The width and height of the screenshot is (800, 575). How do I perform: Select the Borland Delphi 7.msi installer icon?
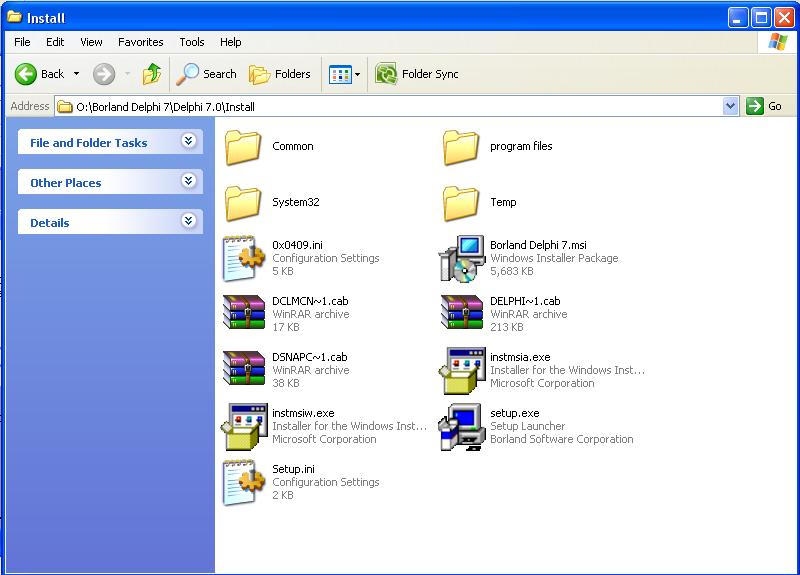click(x=462, y=259)
